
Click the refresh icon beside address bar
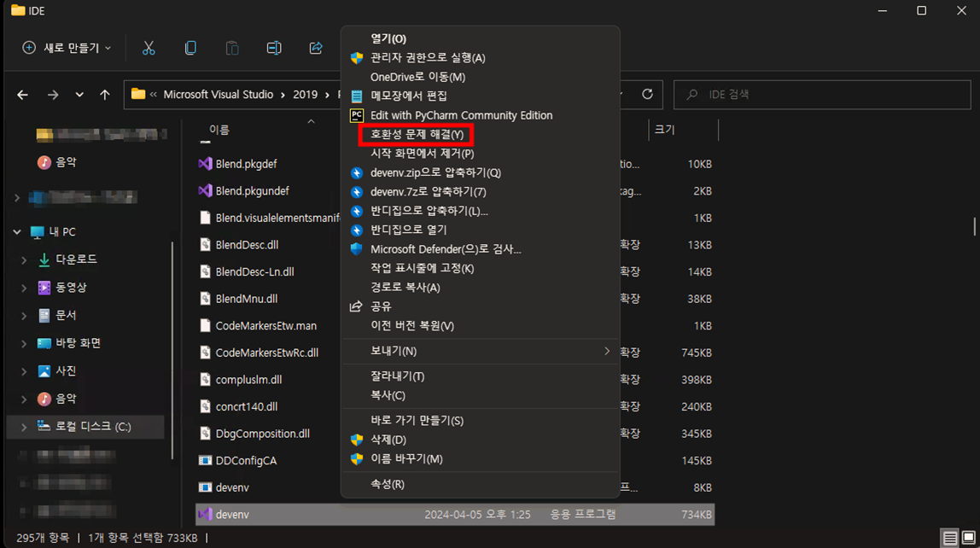click(647, 95)
